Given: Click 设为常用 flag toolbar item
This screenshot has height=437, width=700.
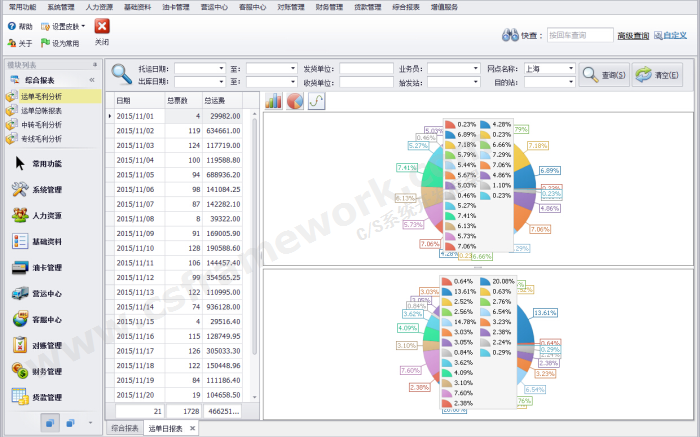Looking at the screenshot, I should click(x=60, y=43).
